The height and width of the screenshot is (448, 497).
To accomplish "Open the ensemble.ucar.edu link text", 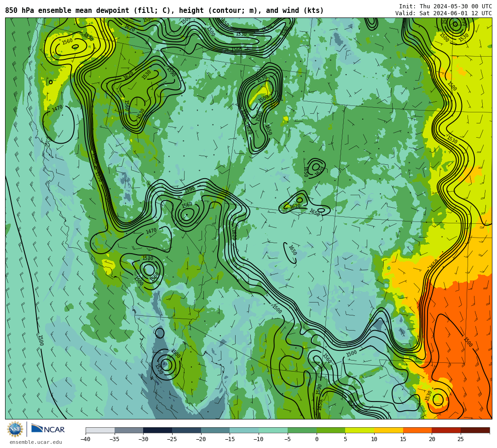I will [x=36, y=442].
